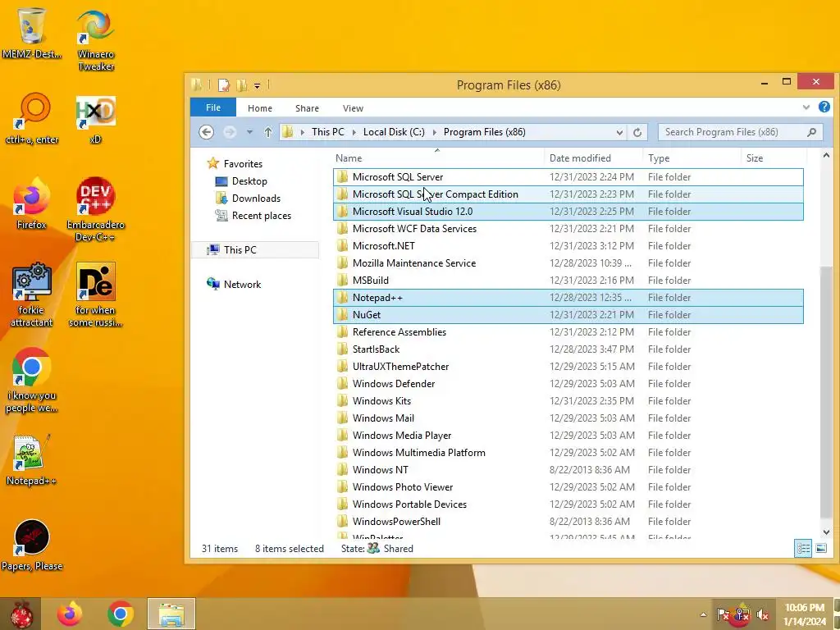Select the Reference Assemblies folder
The width and height of the screenshot is (840, 630).
pos(568,332)
